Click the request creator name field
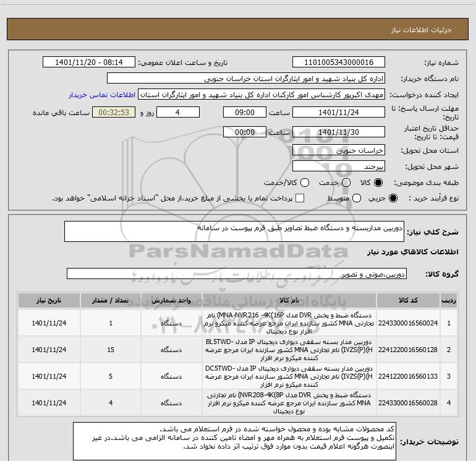Image resolution: width=476 pixels, height=461 pixels. (261, 95)
